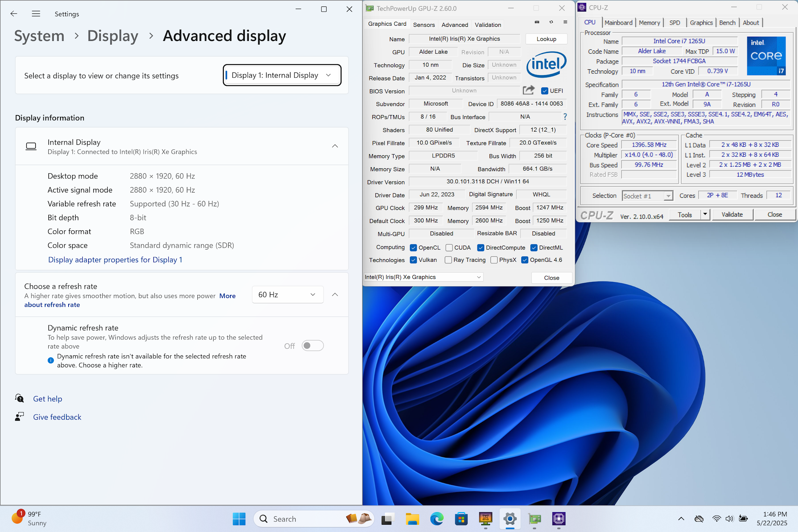Open Microsoft Store from the taskbar
Image resolution: width=798 pixels, height=532 pixels.
pyautogui.click(x=461, y=519)
